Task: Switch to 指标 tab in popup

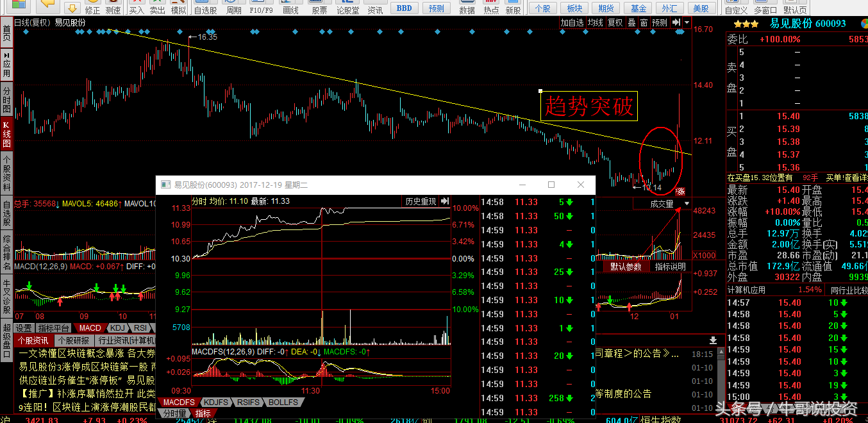Action: pyautogui.click(x=203, y=413)
